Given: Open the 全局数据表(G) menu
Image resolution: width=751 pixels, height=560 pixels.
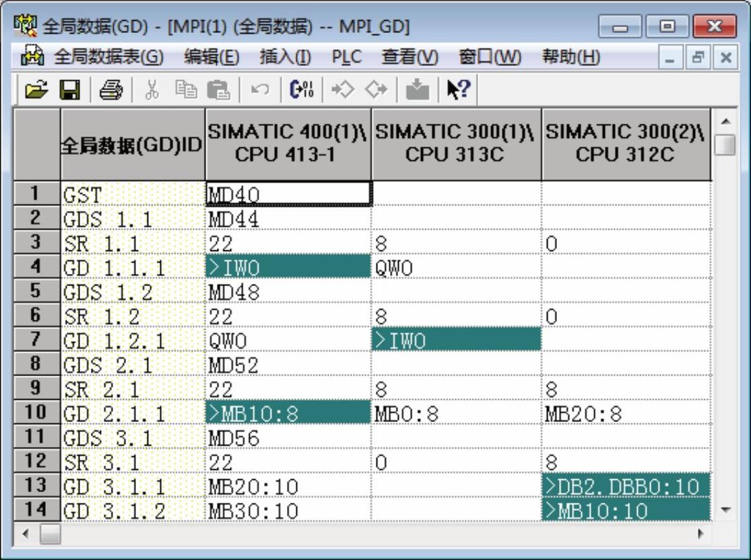Looking at the screenshot, I should (x=108, y=58).
